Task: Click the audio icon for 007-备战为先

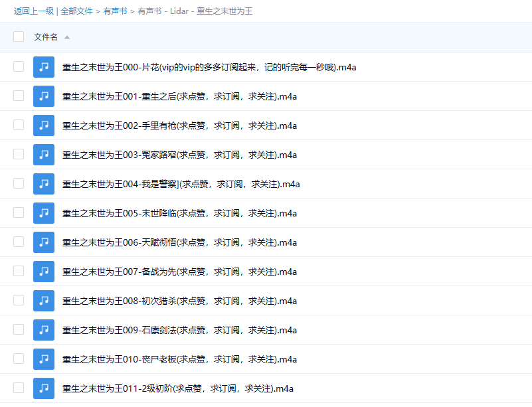Action: pyautogui.click(x=43, y=272)
